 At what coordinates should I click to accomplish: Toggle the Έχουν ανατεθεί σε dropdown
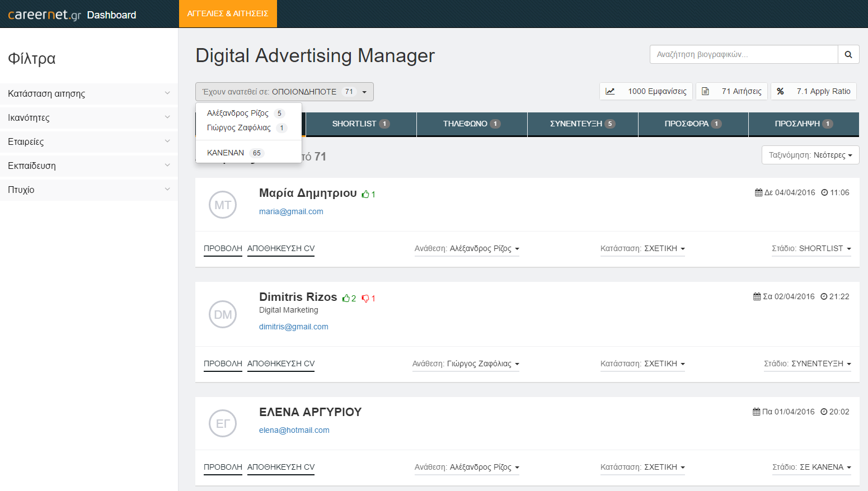[284, 92]
